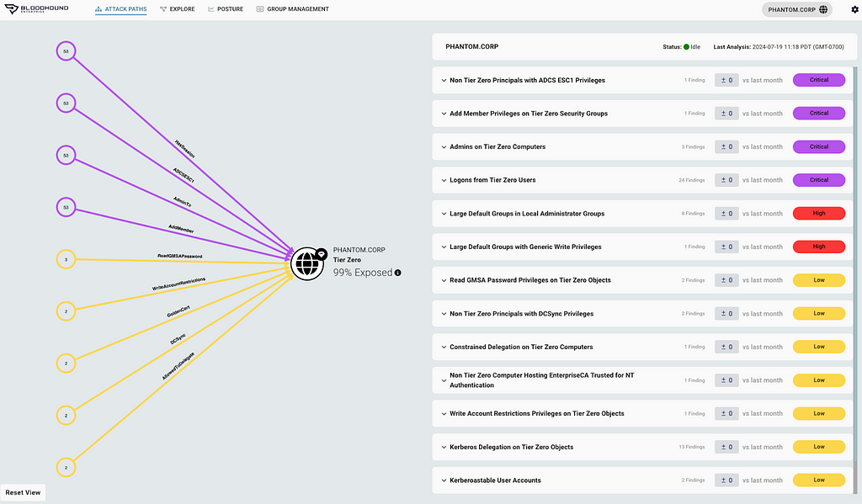Switch to the Explore tab
Viewport: 862px width, 504px height.
click(178, 9)
